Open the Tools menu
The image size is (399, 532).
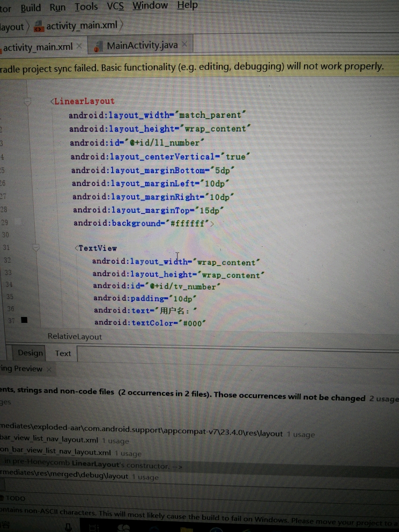point(86,6)
